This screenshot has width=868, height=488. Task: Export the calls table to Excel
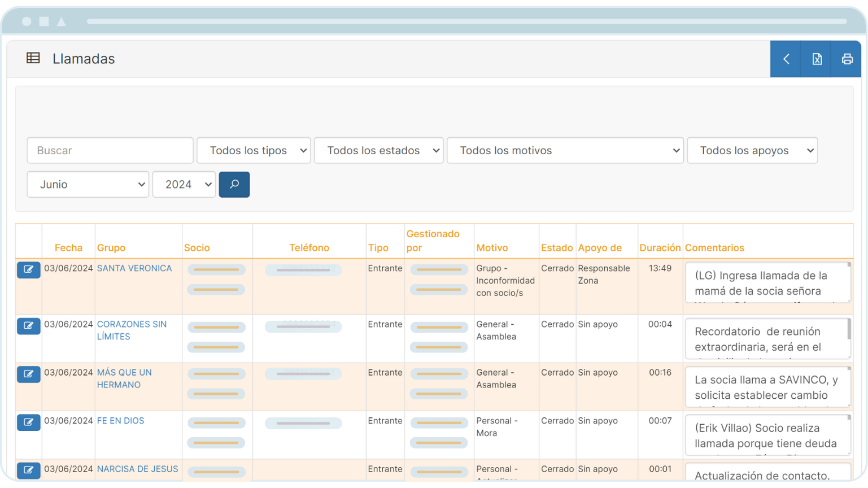click(815, 59)
